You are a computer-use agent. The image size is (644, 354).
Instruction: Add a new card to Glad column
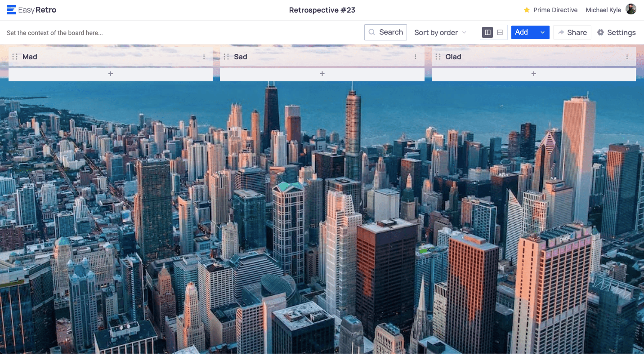533,74
